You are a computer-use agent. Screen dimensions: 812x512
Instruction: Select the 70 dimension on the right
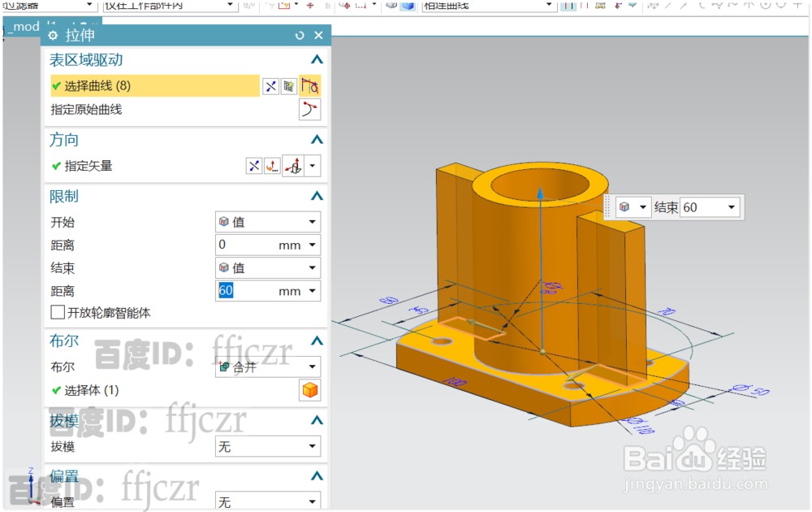pos(667,311)
